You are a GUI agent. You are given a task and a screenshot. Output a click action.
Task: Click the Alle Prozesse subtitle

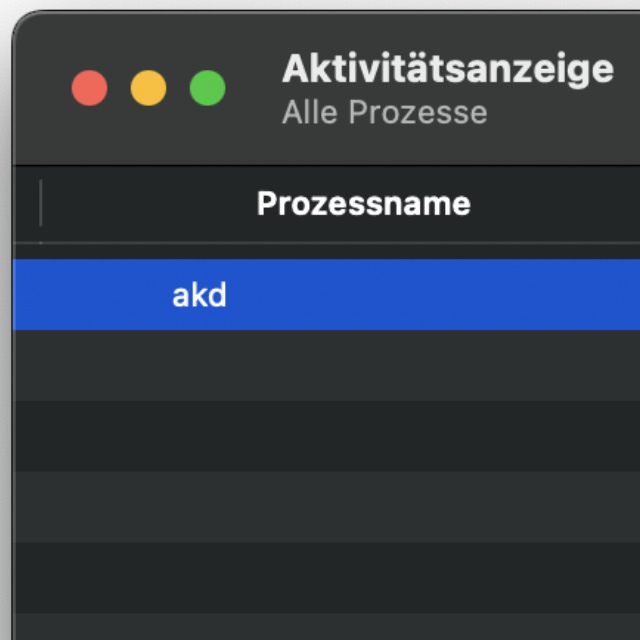click(384, 112)
